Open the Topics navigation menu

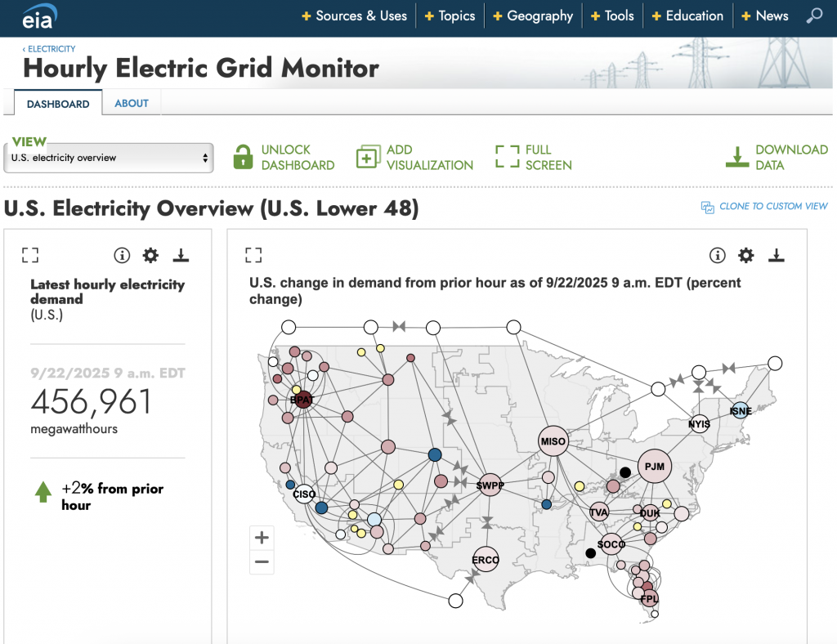[450, 16]
